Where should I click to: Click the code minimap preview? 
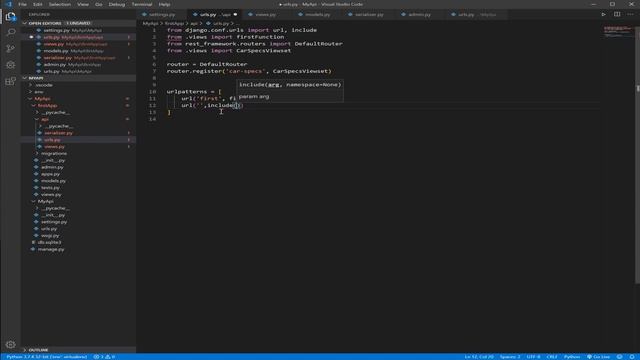[x=618, y=31]
